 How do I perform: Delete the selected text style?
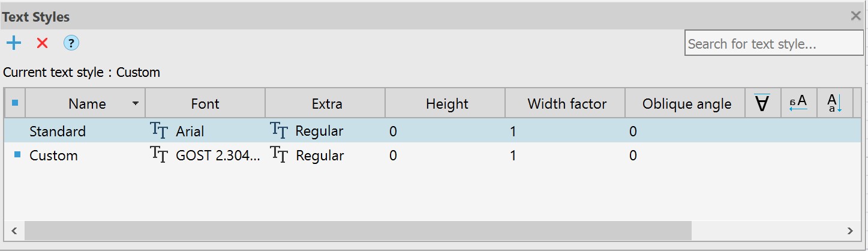pos(42,43)
